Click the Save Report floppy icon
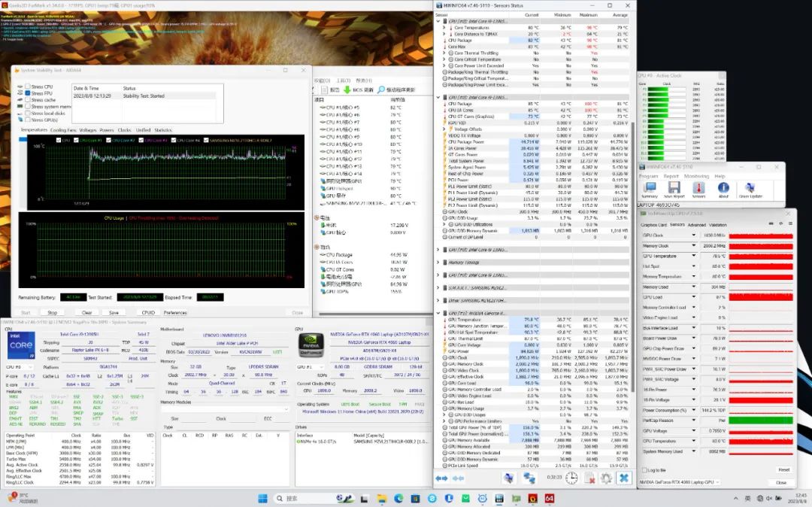 click(x=674, y=188)
